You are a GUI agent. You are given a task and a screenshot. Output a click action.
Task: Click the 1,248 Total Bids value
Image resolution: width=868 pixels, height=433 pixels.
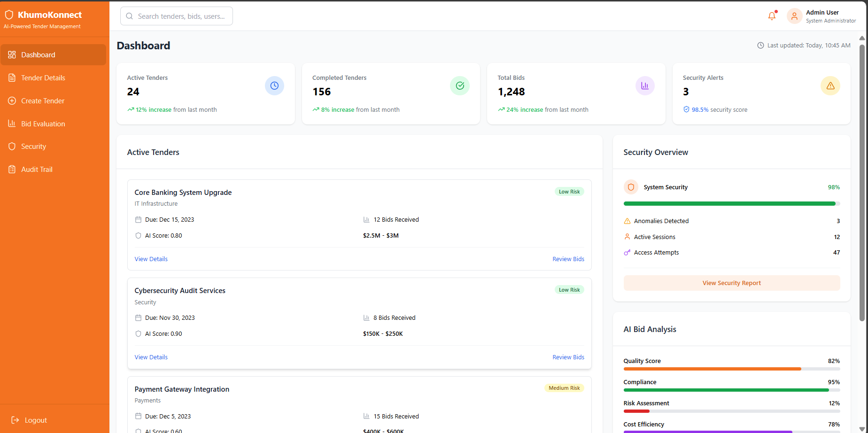pyautogui.click(x=511, y=92)
